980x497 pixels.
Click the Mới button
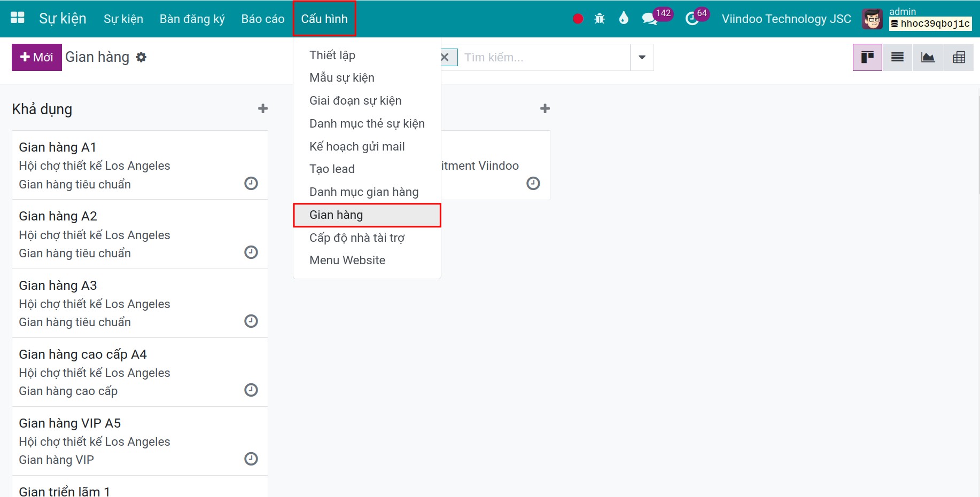pos(37,57)
